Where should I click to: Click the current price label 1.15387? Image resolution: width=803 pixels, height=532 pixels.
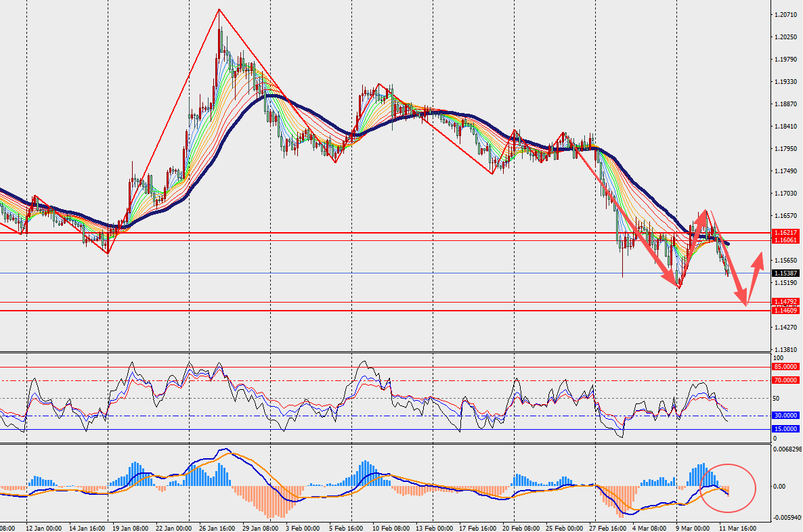click(x=785, y=273)
